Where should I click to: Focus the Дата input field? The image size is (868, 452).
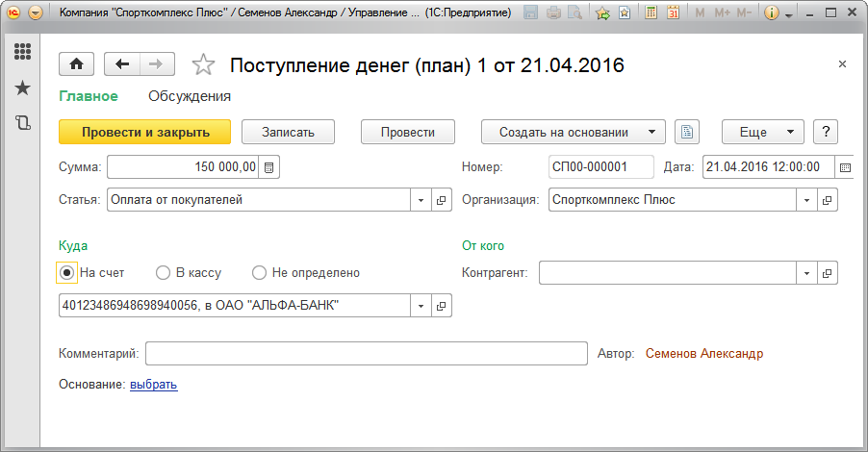pos(768,167)
